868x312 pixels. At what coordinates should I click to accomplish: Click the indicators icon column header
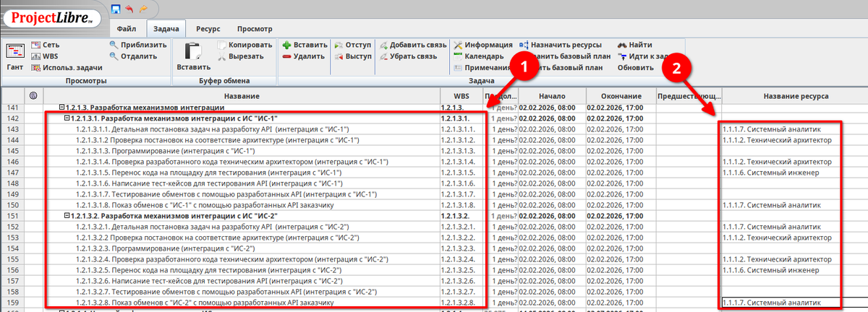coord(33,96)
